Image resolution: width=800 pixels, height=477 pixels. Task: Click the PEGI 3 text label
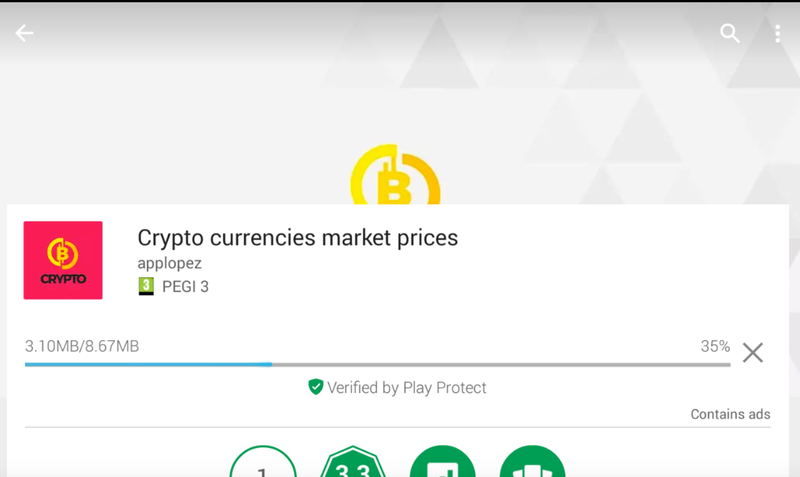pyautogui.click(x=185, y=287)
